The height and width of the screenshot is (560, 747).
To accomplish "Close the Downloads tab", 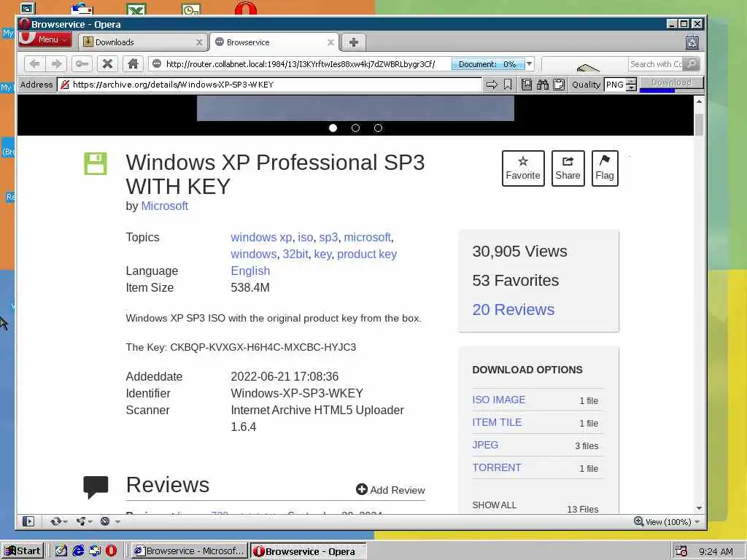I will click(199, 42).
